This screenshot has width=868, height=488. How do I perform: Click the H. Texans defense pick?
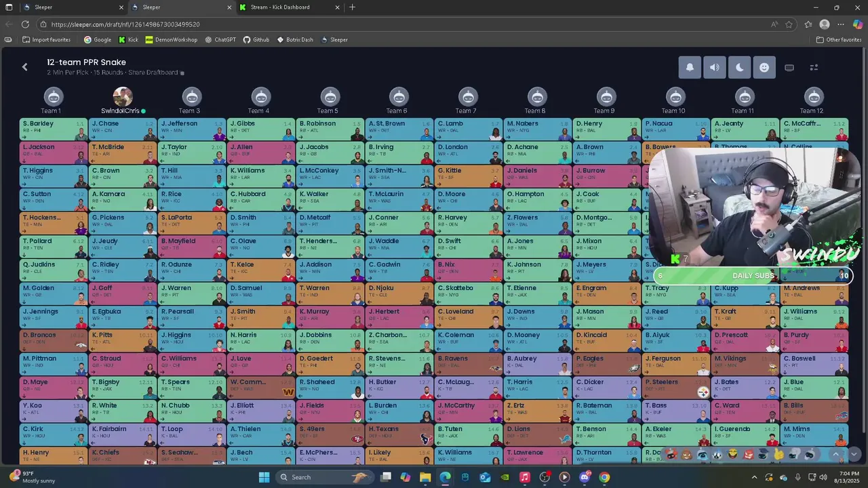[x=399, y=434]
